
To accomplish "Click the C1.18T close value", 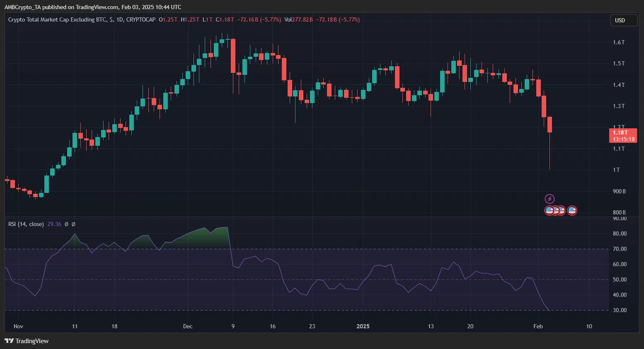I will click(x=225, y=19).
